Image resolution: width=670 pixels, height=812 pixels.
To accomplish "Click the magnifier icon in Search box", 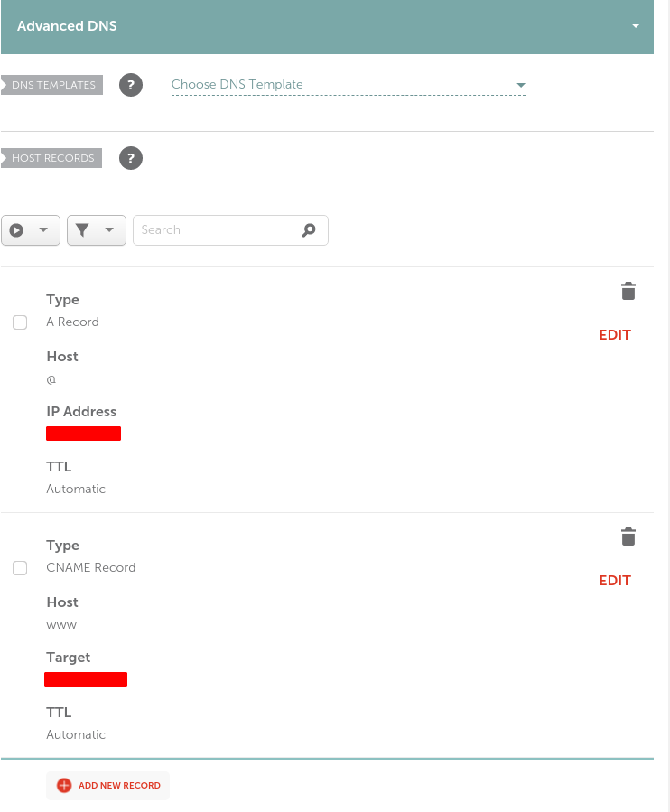I will pos(309,230).
